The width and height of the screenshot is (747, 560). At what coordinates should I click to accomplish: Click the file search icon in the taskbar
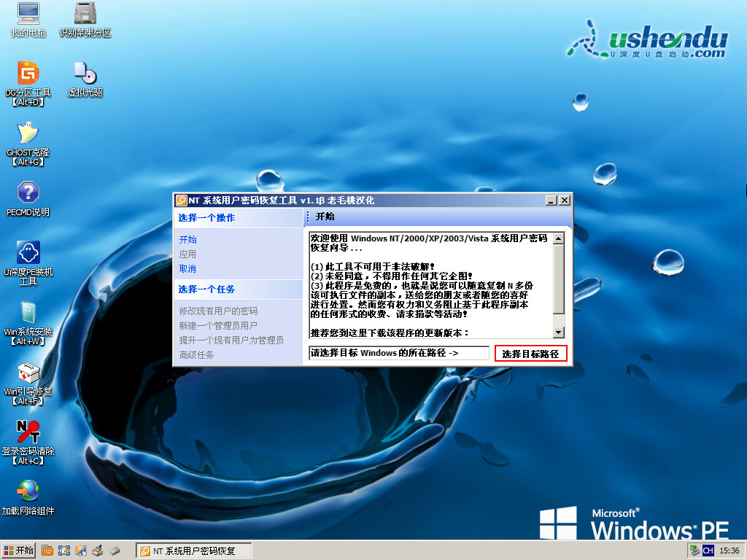(x=47, y=551)
